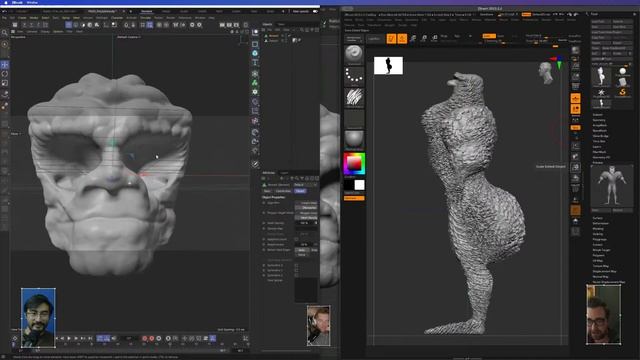Open the Default dropdown in Cinema 4D attributes

click(x=306, y=185)
